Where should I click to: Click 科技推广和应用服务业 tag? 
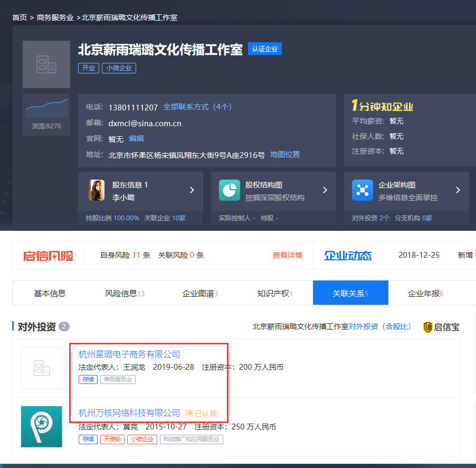tap(192, 439)
